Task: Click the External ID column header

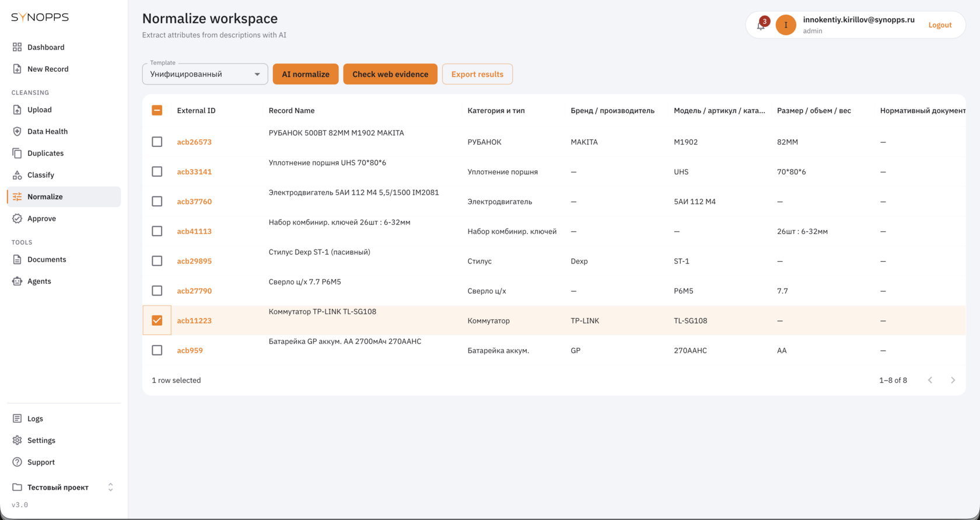Action: 196,110
